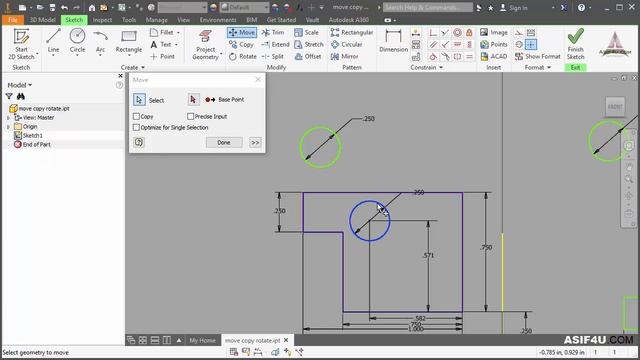Click the .571 dimension value
This screenshot has height=360, width=640.
(428, 256)
